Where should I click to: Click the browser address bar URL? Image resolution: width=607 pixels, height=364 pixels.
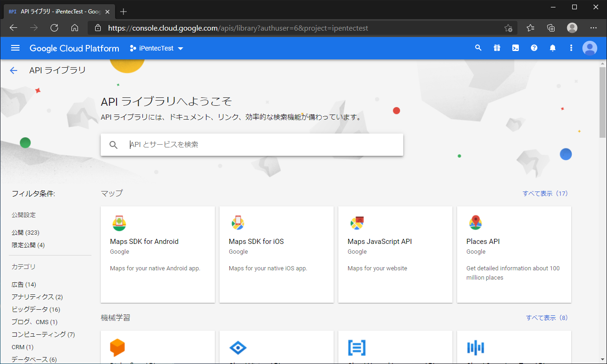point(238,28)
